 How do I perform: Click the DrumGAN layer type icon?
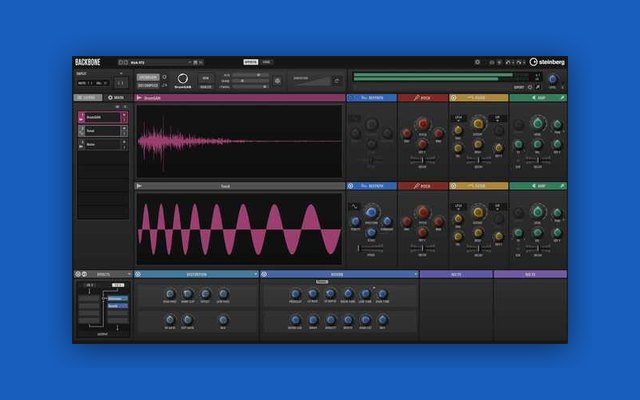click(x=81, y=117)
